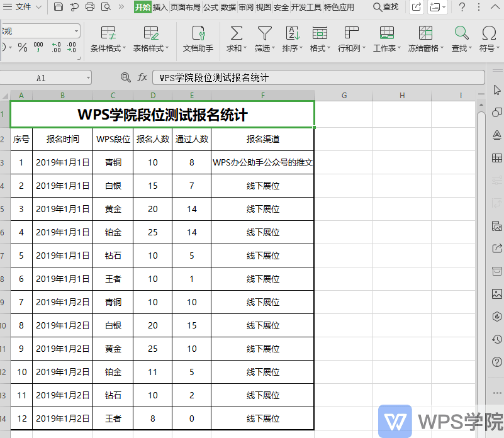Apply the thousands separator style icon

click(x=38, y=47)
